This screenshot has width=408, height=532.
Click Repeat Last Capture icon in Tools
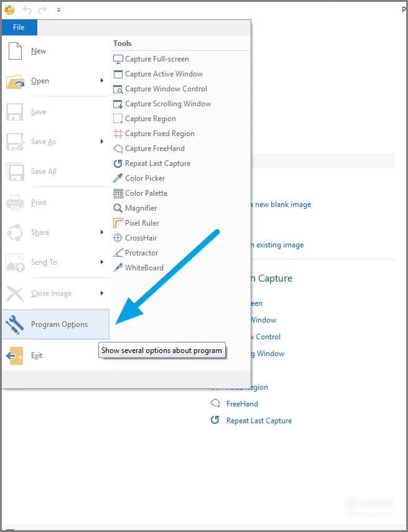click(x=118, y=163)
